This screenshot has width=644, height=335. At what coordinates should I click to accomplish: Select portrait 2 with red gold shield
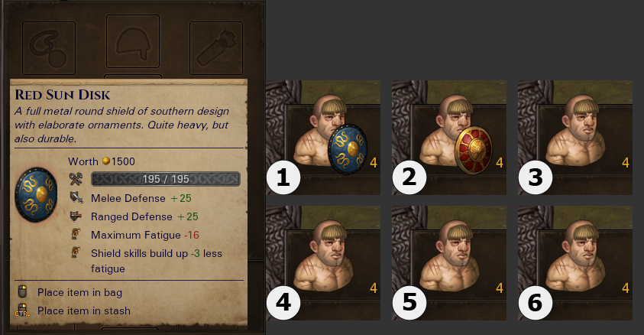[x=449, y=137]
